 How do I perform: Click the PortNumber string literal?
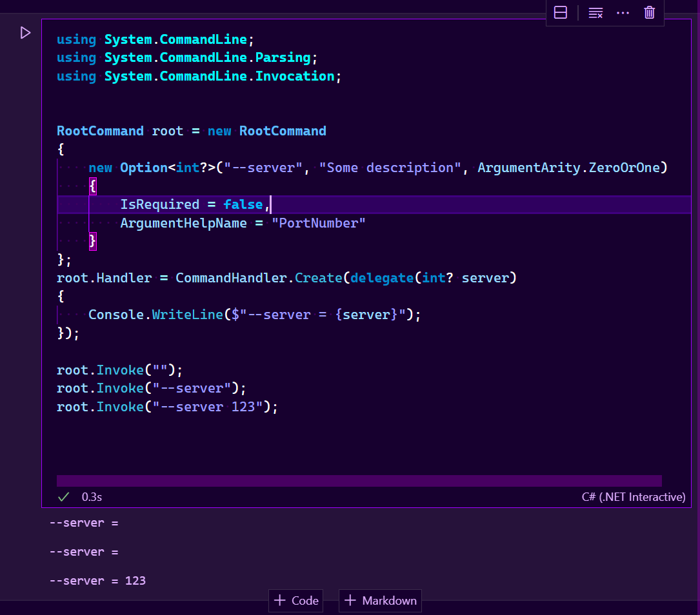[x=319, y=222]
